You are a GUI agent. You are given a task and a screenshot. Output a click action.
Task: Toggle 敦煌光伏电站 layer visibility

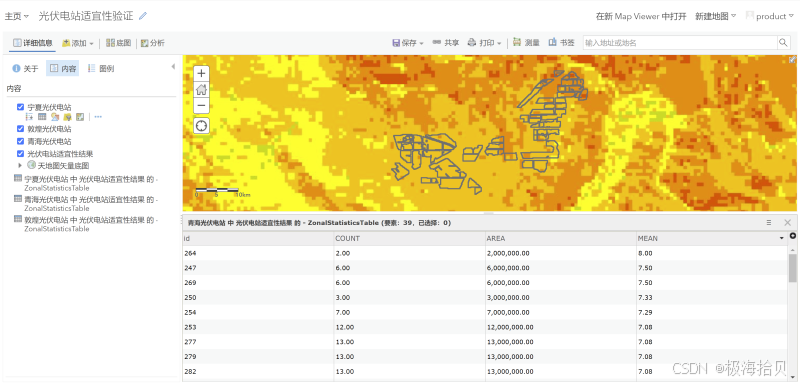coord(20,129)
